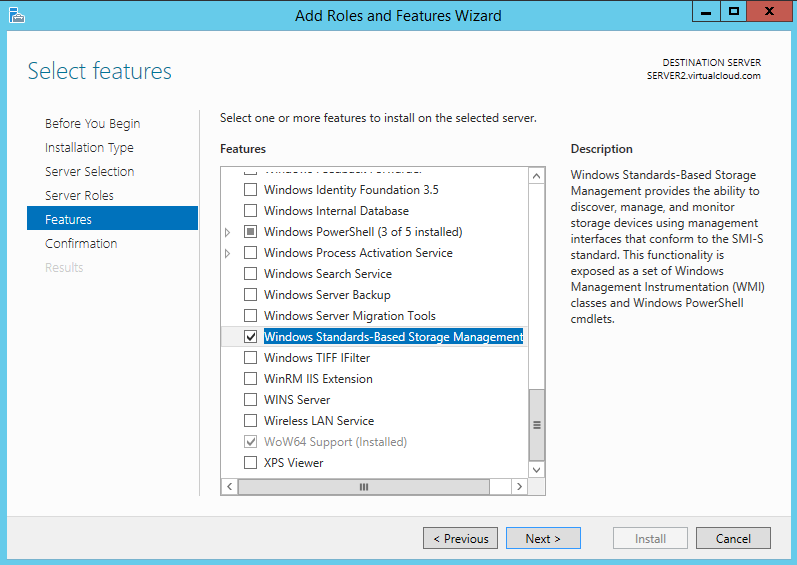Expand Windows Process Activation Service node
The height and width of the screenshot is (565, 797).
(228, 253)
